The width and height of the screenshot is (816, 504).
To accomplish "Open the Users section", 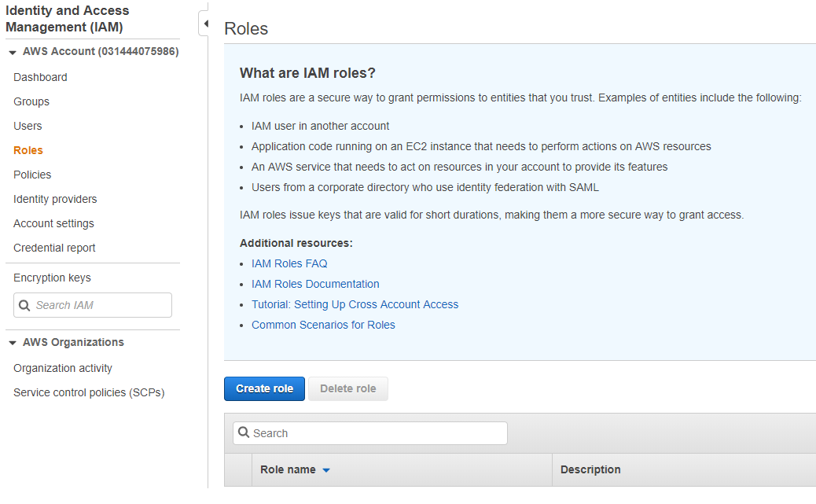I will coord(28,126).
